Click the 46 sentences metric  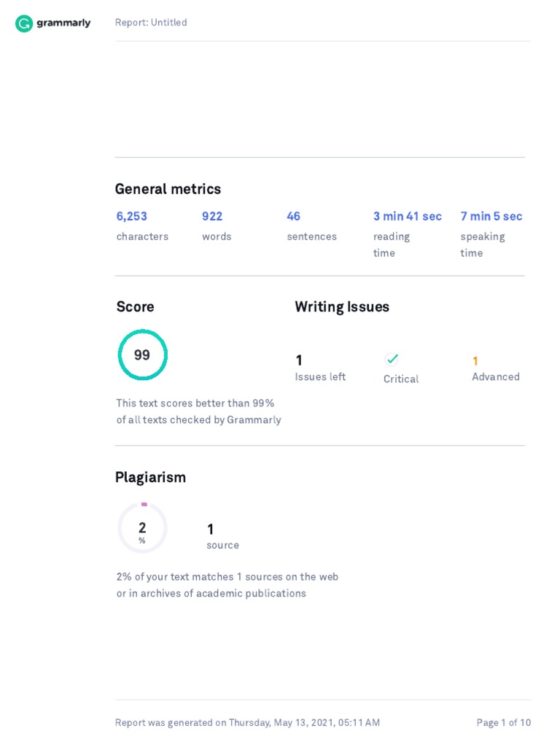tap(294, 216)
